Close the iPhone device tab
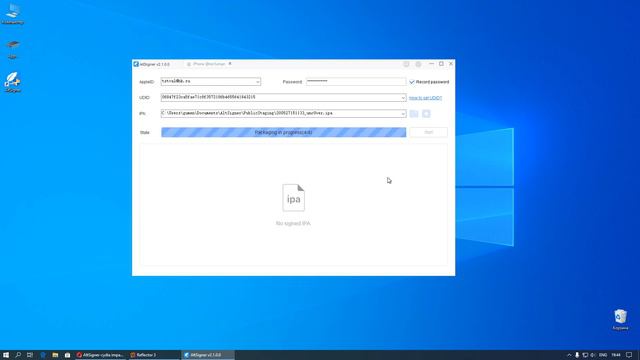The image size is (640, 360). [230, 64]
